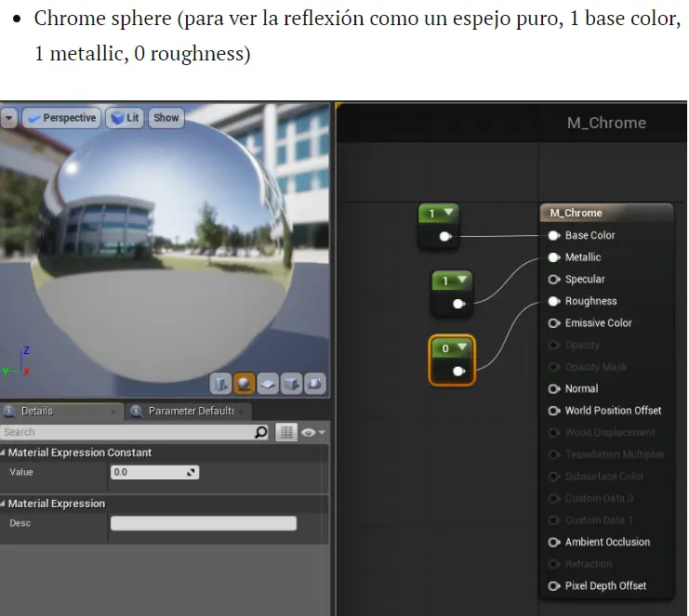Click the Metallic input pin

pos(553,257)
